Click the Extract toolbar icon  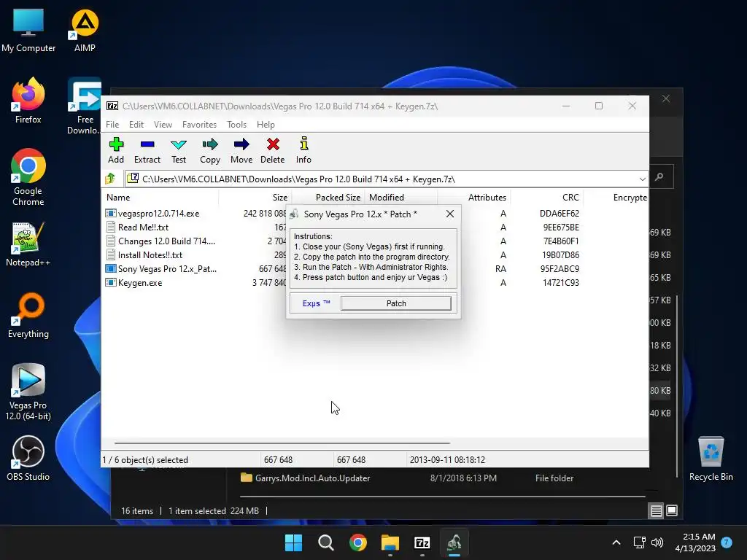(x=147, y=150)
